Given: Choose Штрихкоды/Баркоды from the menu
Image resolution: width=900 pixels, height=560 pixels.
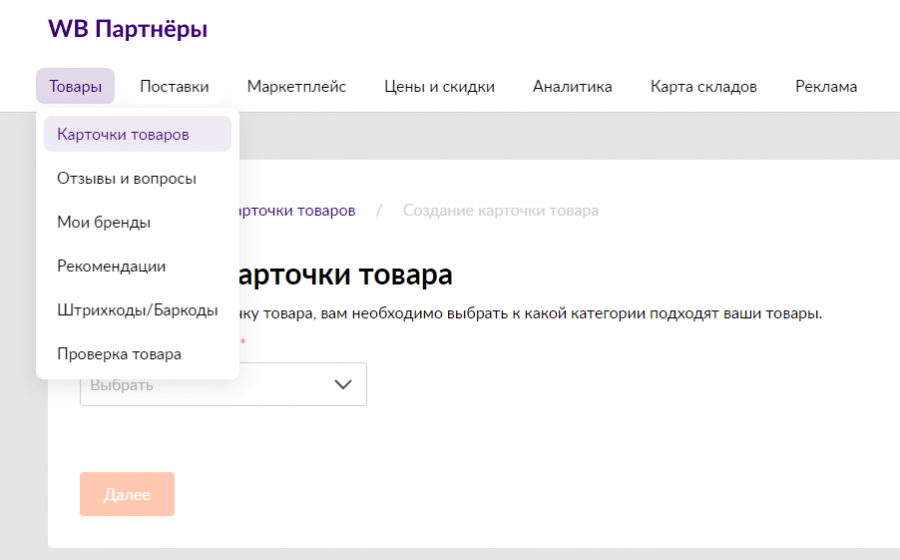Looking at the screenshot, I should (138, 310).
